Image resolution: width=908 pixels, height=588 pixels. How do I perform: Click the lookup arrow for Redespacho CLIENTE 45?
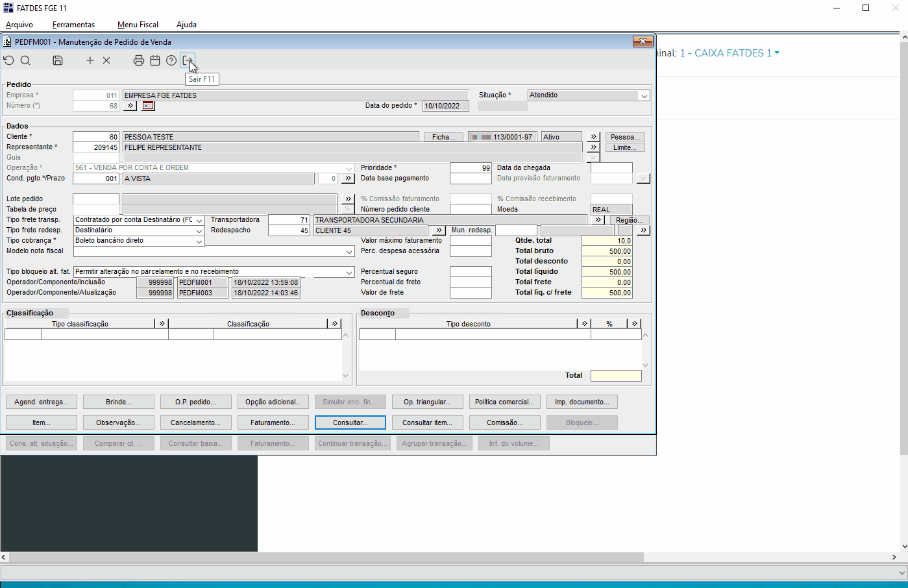(x=439, y=230)
